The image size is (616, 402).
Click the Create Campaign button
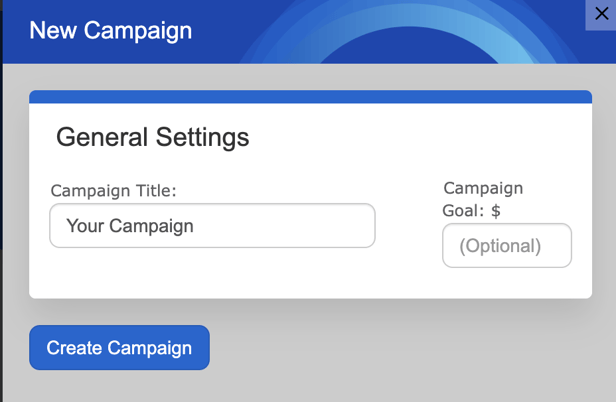[x=119, y=347]
